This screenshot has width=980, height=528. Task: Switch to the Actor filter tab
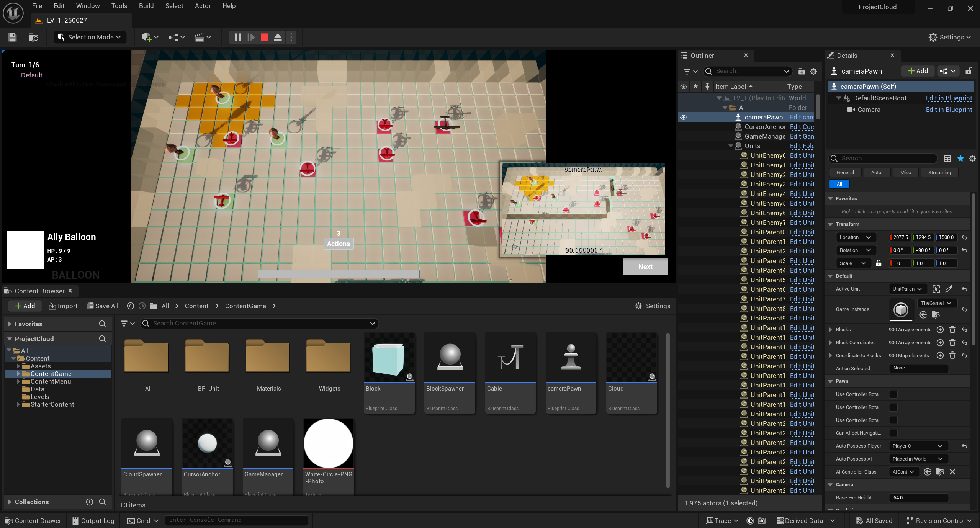(x=877, y=173)
